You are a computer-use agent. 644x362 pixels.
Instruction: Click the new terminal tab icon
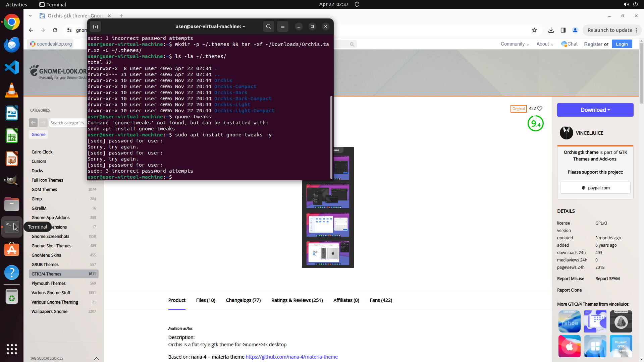coord(95,26)
